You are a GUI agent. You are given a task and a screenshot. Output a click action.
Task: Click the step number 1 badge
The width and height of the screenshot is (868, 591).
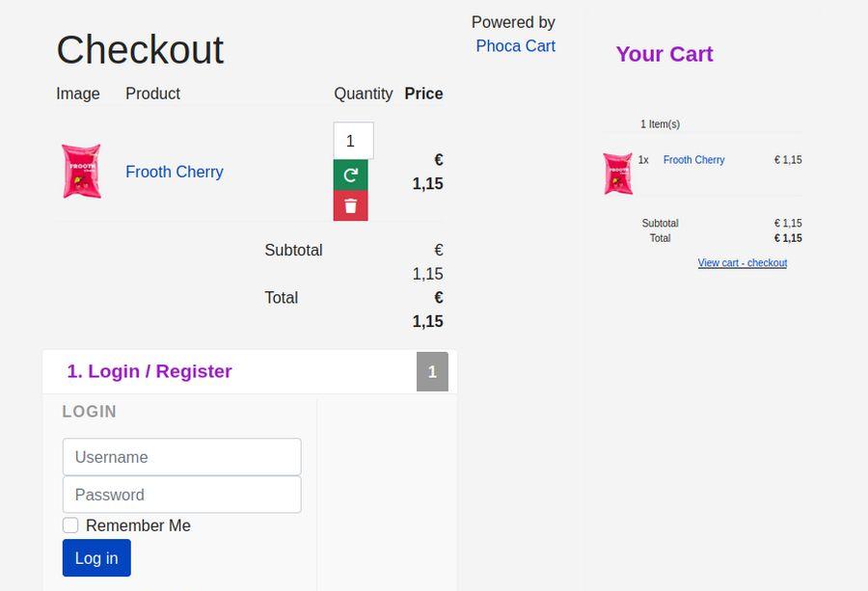[432, 372]
